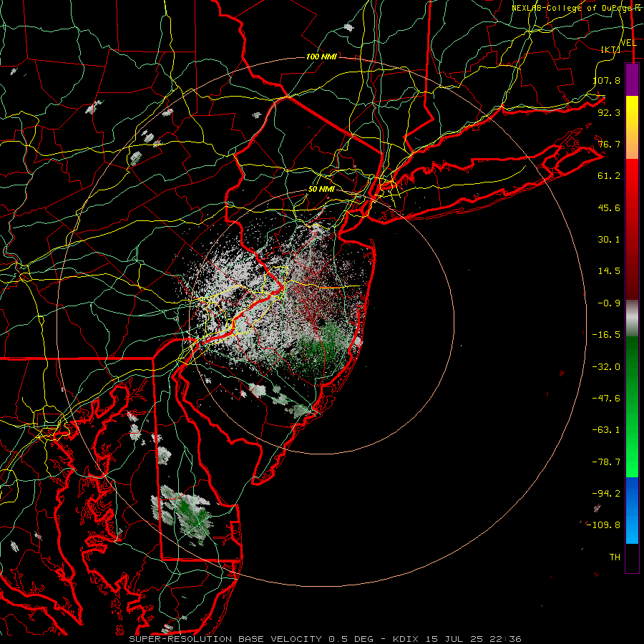Click the purple segment of the velocity color bar
This screenshot has width=644, height=644.
(632, 79)
